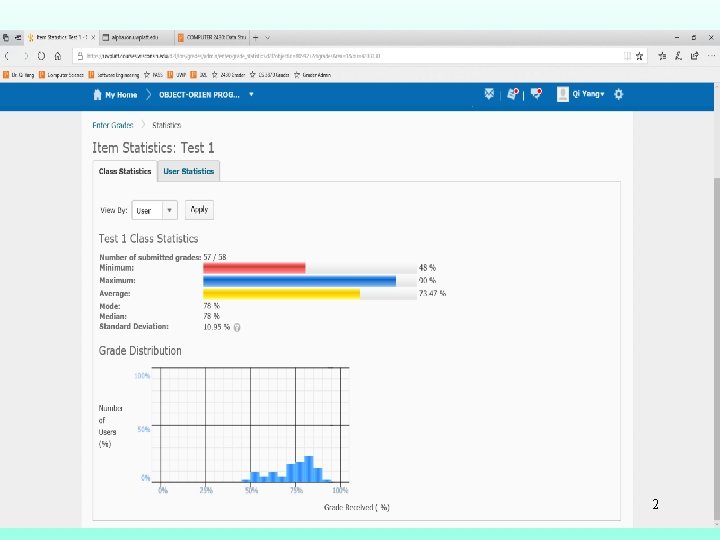This screenshot has height=540, width=720.
Task: Open the browser Settings and more menu
Action: click(x=711, y=56)
